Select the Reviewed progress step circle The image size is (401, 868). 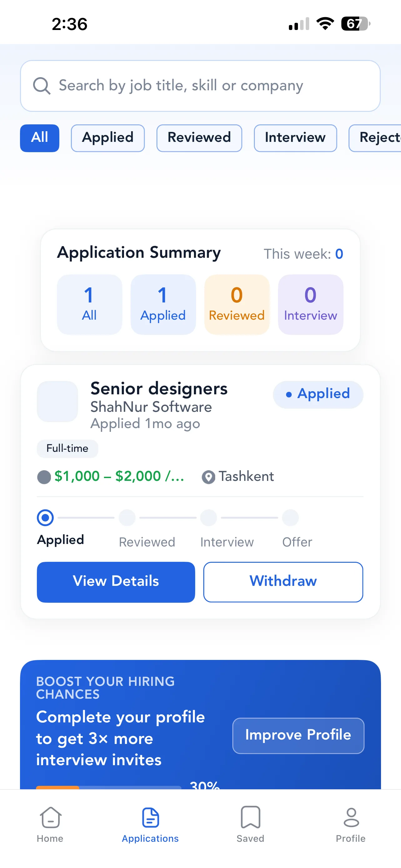[127, 517]
